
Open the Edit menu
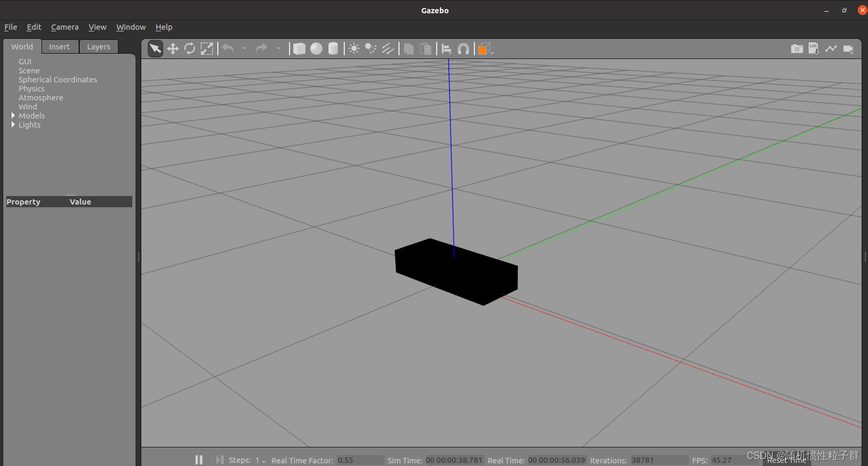(x=34, y=27)
